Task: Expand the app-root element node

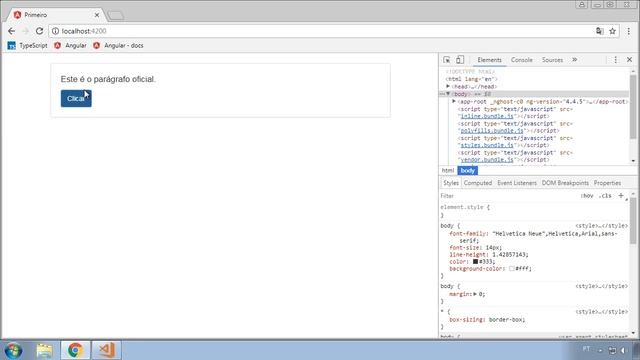Action: point(454,101)
